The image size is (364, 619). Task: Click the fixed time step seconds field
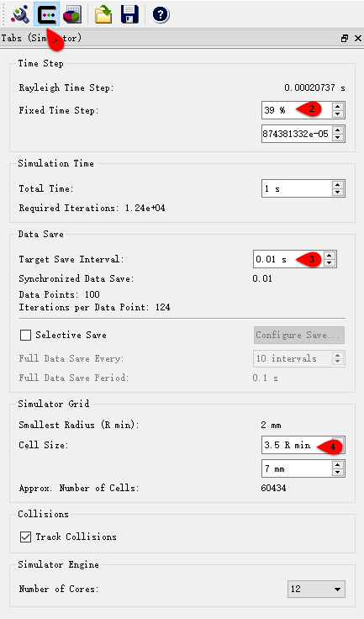point(297,134)
